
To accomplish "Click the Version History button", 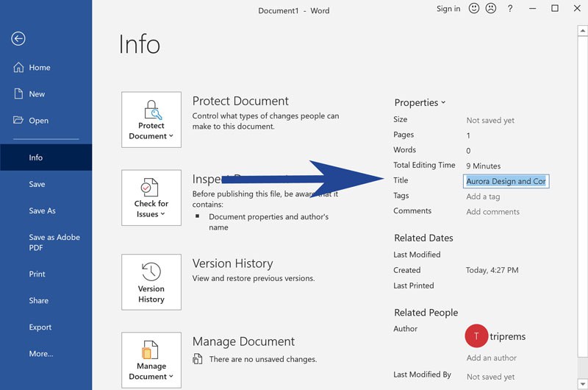I will (151, 283).
